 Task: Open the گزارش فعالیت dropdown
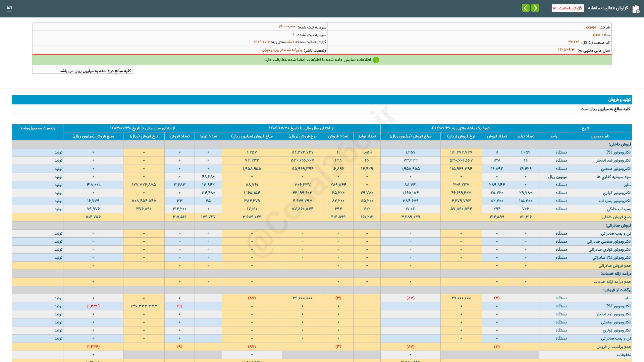568,8
